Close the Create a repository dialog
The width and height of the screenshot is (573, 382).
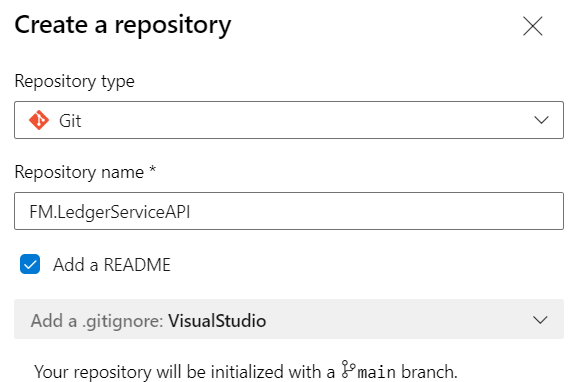[532, 26]
